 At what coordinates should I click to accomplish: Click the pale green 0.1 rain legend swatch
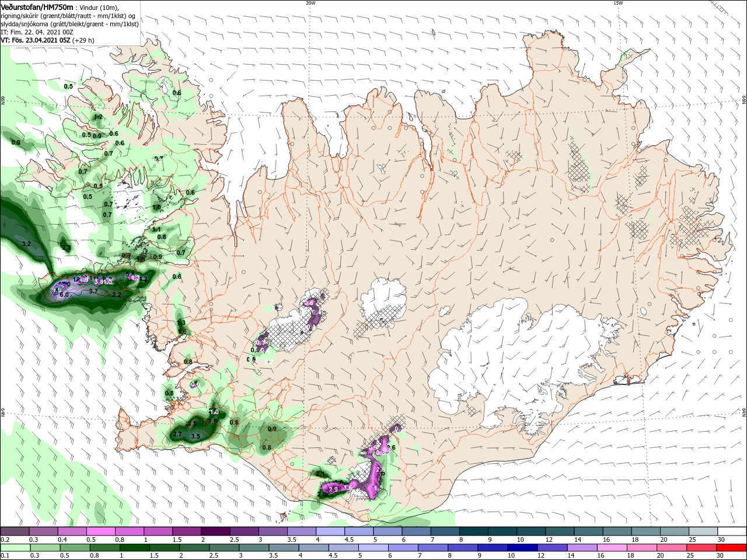(15, 548)
